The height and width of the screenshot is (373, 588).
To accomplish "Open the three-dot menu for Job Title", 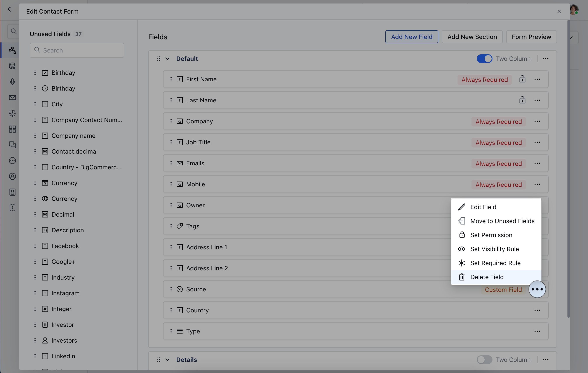I will (x=537, y=142).
